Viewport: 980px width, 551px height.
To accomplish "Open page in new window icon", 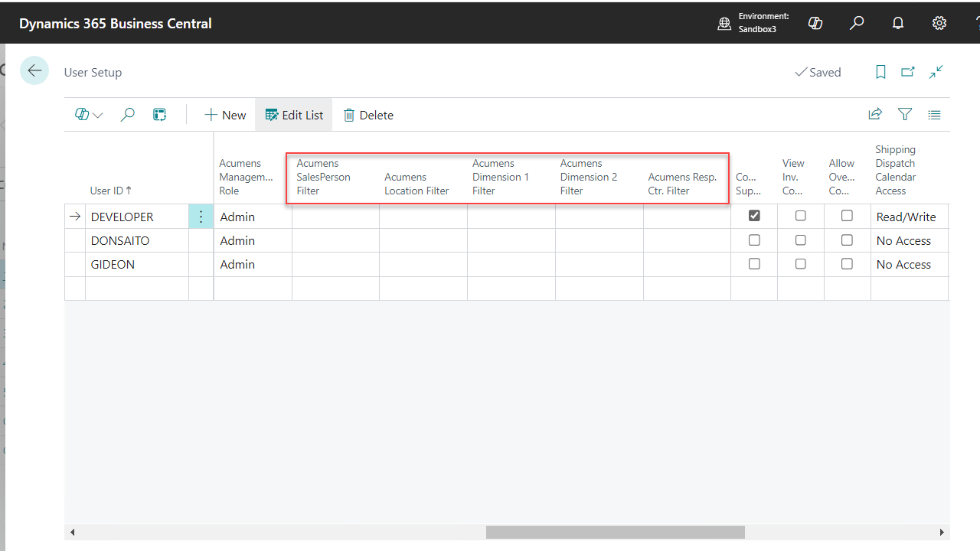I will coord(908,72).
